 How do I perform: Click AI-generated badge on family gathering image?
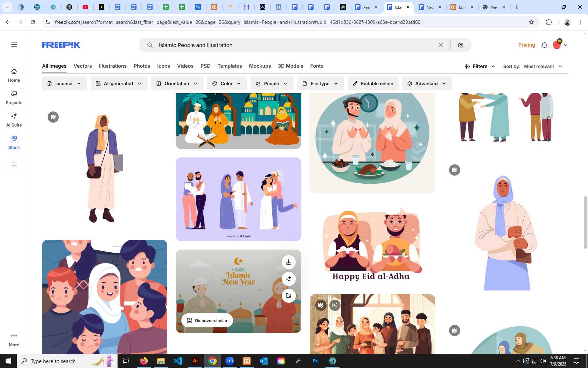[335, 305]
